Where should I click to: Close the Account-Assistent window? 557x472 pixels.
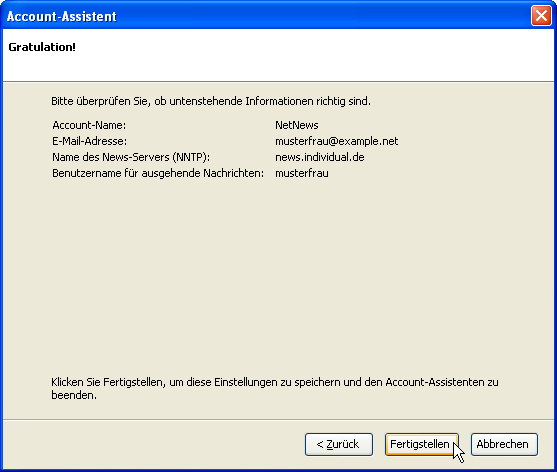coord(541,16)
